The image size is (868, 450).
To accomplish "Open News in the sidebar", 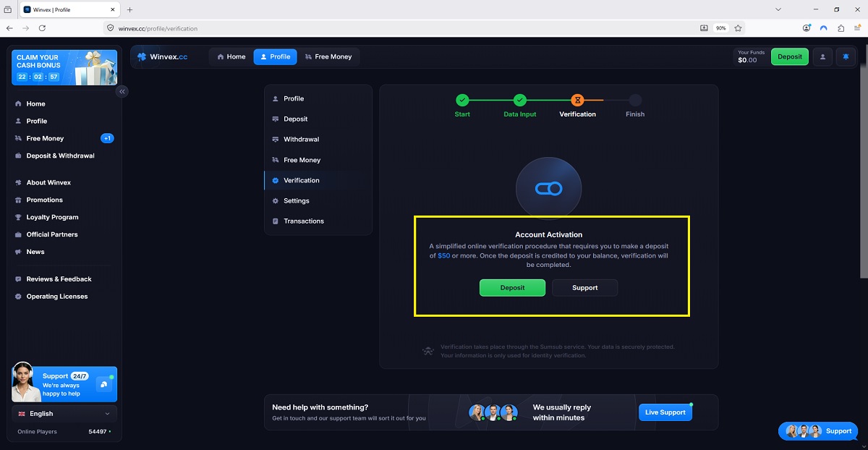I will pos(35,252).
